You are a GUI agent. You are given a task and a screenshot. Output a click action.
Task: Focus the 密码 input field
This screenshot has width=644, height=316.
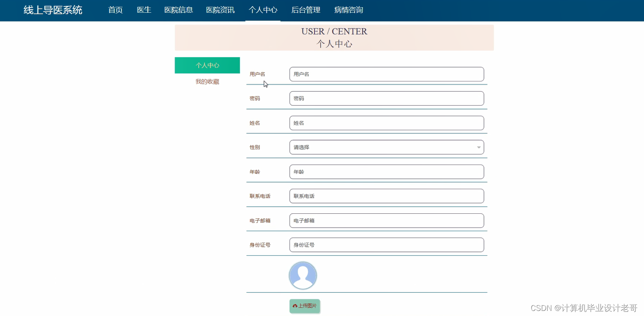387,98
